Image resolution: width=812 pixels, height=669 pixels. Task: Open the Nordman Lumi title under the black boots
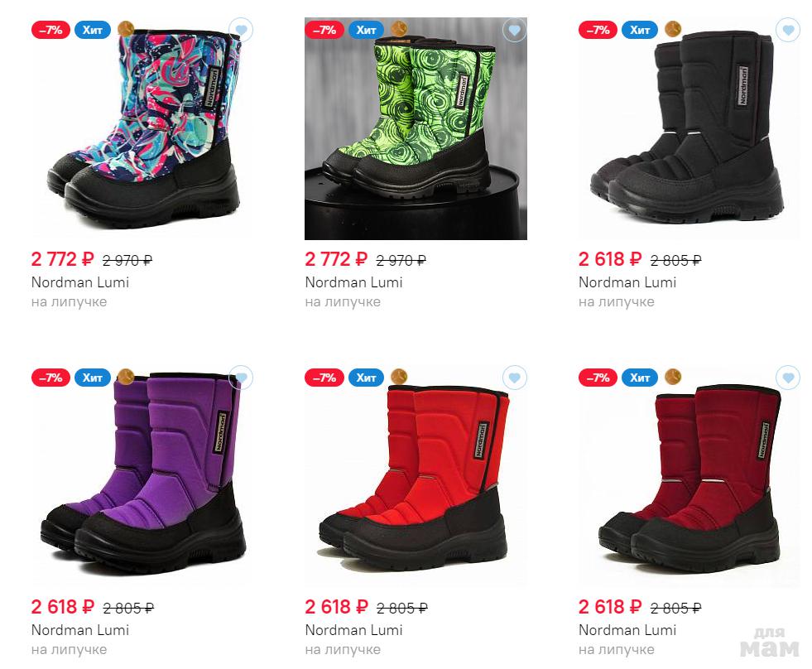tap(627, 282)
